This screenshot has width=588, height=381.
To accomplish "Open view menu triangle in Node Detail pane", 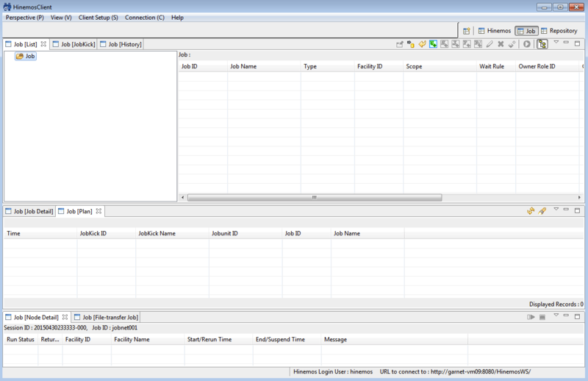I will pyautogui.click(x=556, y=315).
